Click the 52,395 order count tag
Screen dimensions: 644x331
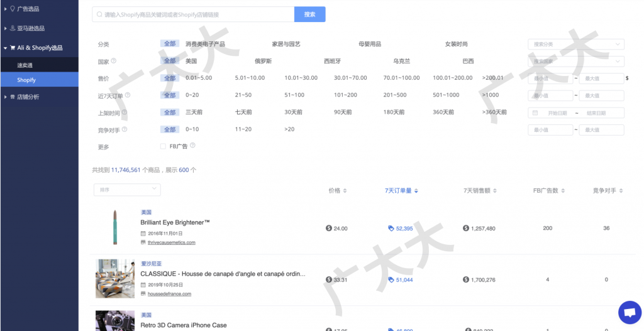tap(401, 229)
